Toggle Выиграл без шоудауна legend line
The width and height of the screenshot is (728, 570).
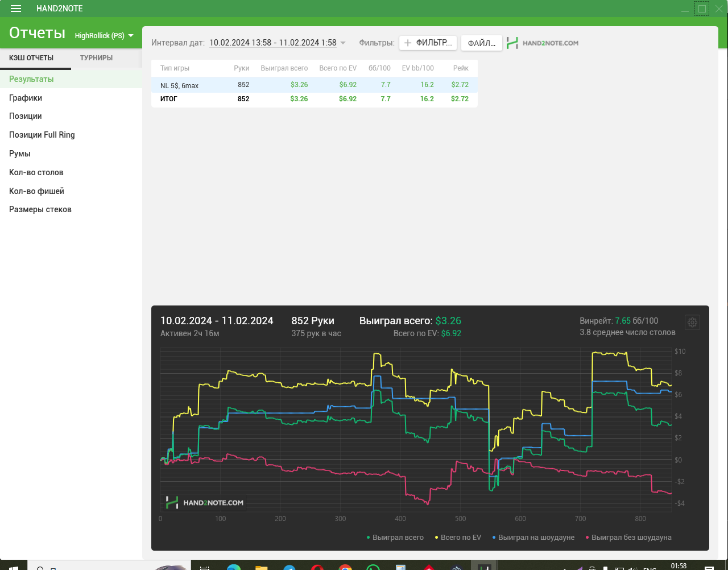[x=628, y=538]
